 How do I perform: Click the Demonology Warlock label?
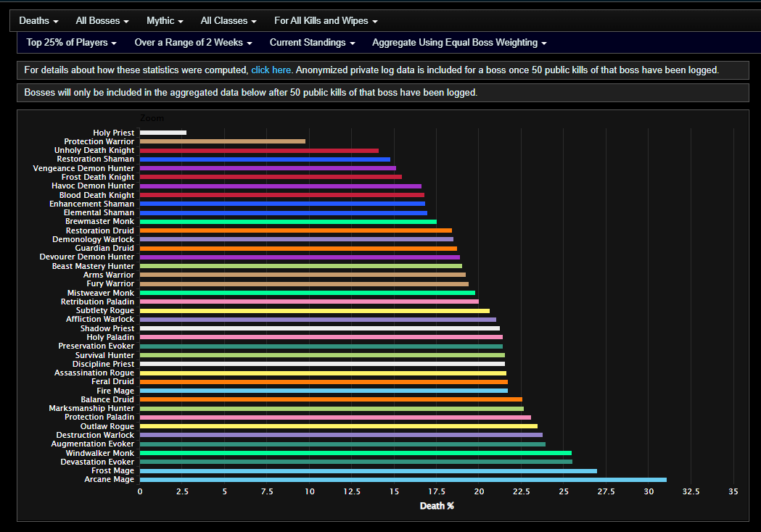pyautogui.click(x=93, y=239)
